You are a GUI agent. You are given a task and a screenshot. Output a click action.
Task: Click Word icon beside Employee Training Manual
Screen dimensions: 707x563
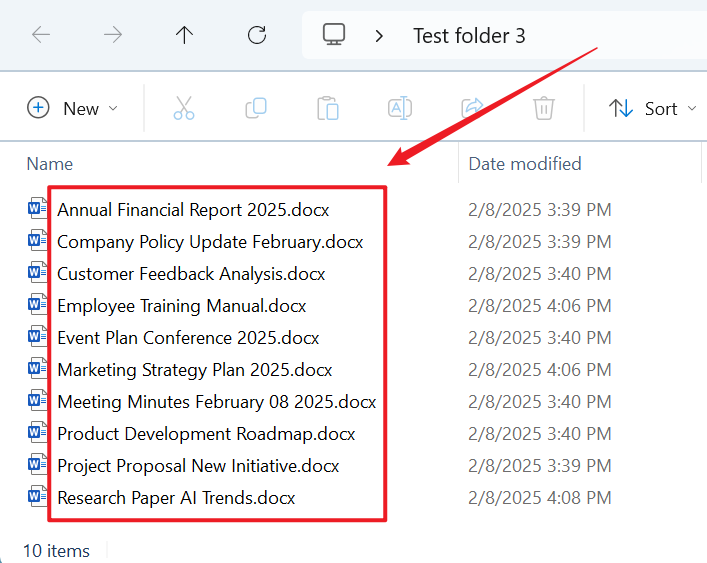click(37, 306)
